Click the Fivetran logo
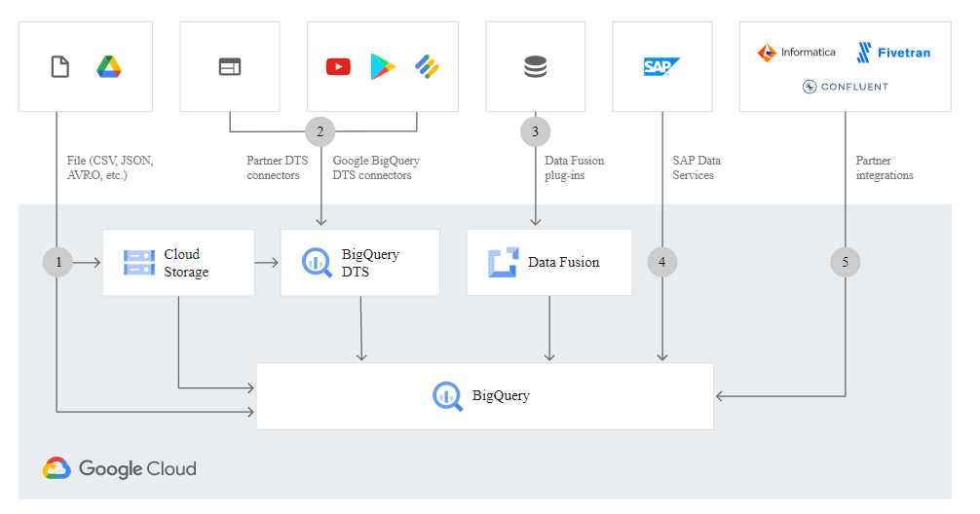 click(893, 53)
